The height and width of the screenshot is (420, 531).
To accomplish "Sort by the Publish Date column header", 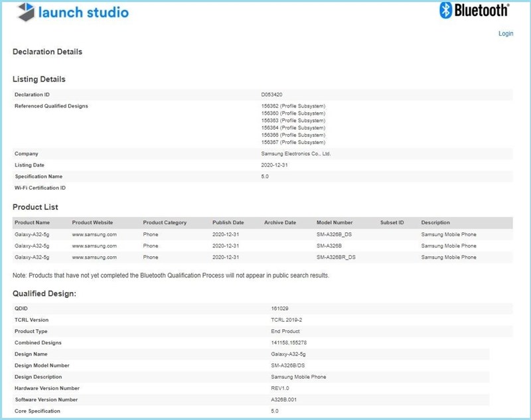I will pos(228,223).
